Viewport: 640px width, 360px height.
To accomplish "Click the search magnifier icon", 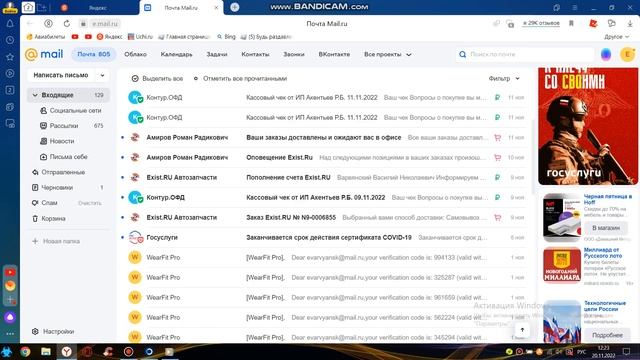I will [x=462, y=54].
